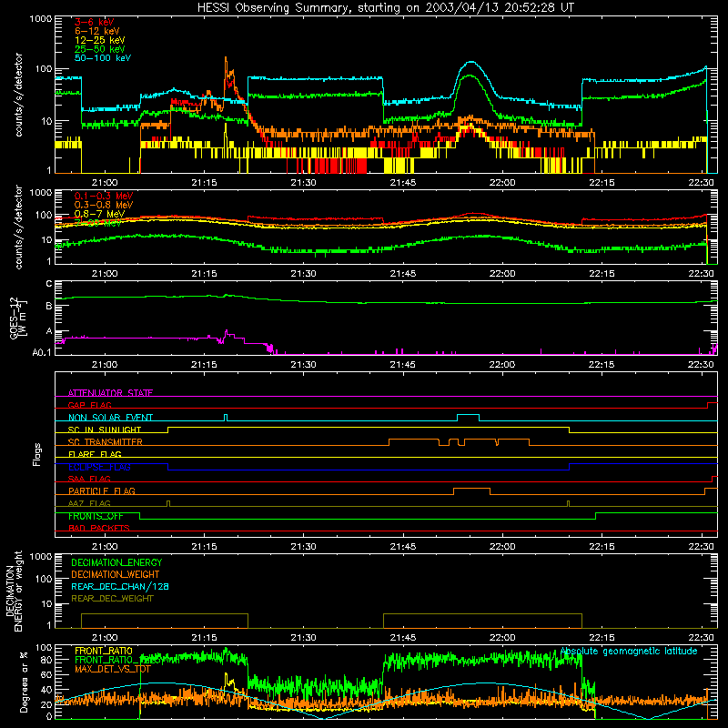Click the 1000 tick on top keV axis
The width and height of the screenshot is (728, 728).
click(41, 19)
